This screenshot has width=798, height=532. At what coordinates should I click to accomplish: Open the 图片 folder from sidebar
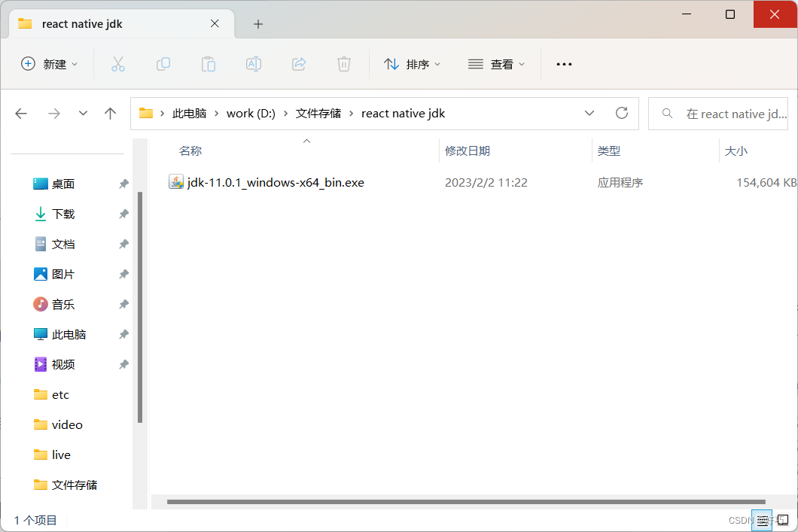click(x=62, y=274)
